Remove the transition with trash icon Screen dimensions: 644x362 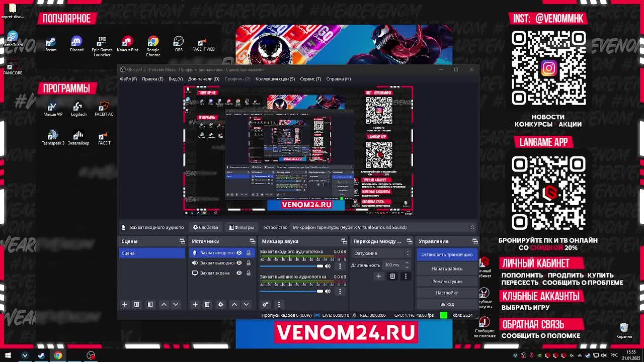click(x=392, y=276)
